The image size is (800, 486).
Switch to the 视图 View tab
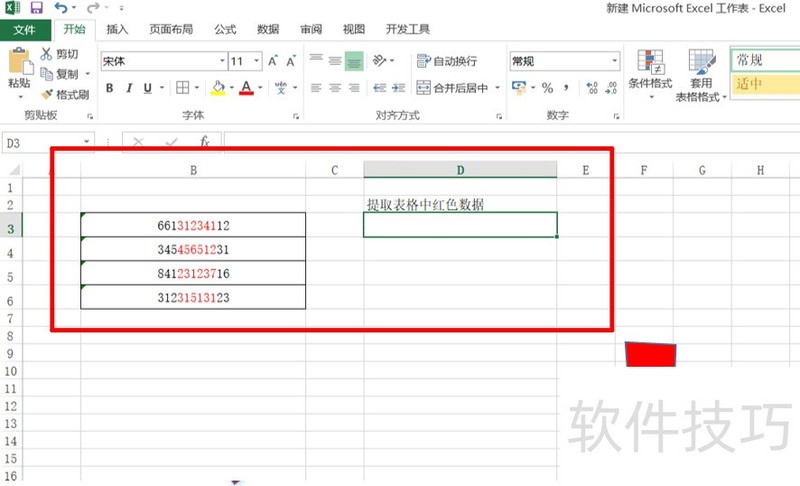pyautogui.click(x=354, y=29)
